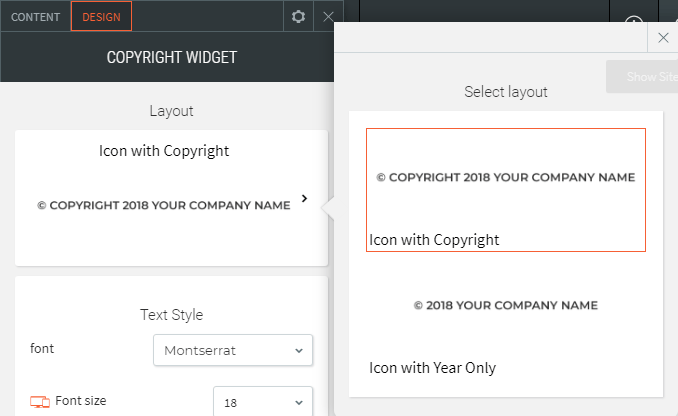The width and height of the screenshot is (678, 416).
Task: Click the Font size label
Action: coord(81,401)
